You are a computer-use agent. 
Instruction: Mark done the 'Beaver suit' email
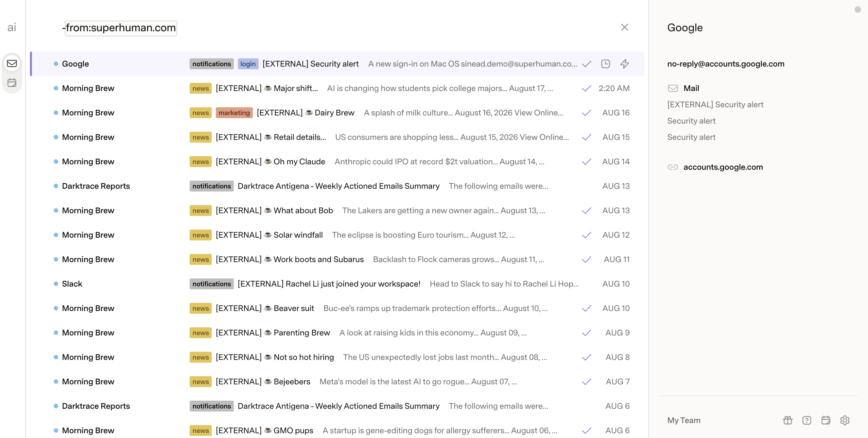click(x=587, y=308)
